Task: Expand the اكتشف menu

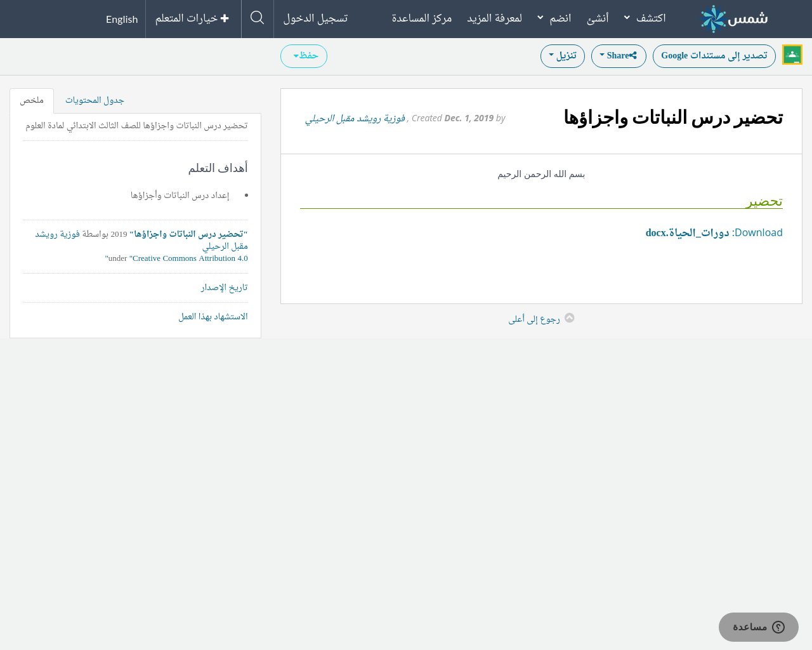Action: pos(646,18)
